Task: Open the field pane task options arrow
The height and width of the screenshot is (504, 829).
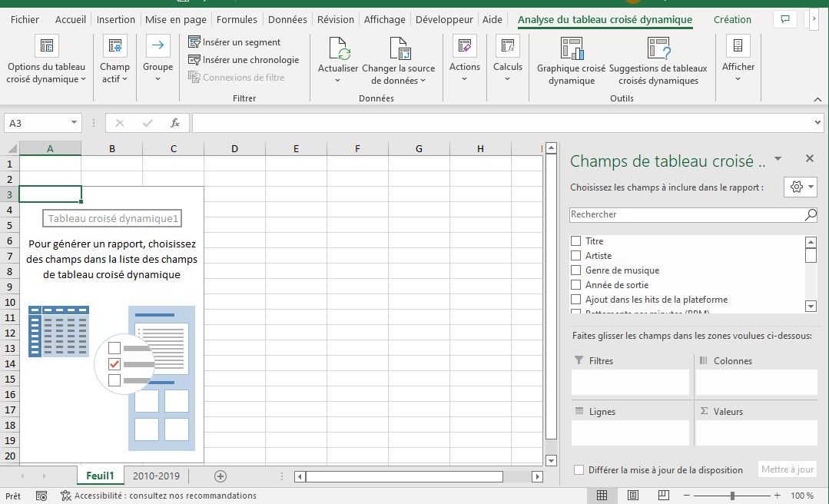Action: [x=778, y=159]
